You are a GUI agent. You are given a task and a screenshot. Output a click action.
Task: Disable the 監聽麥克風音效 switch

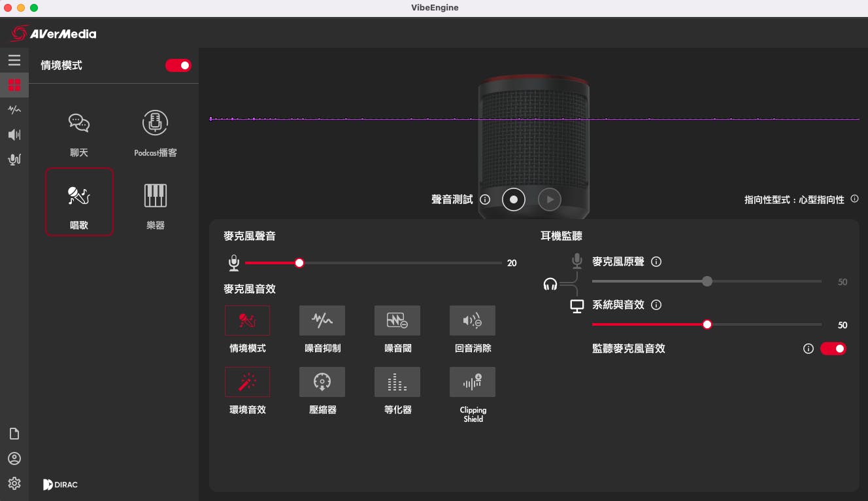click(x=833, y=349)
